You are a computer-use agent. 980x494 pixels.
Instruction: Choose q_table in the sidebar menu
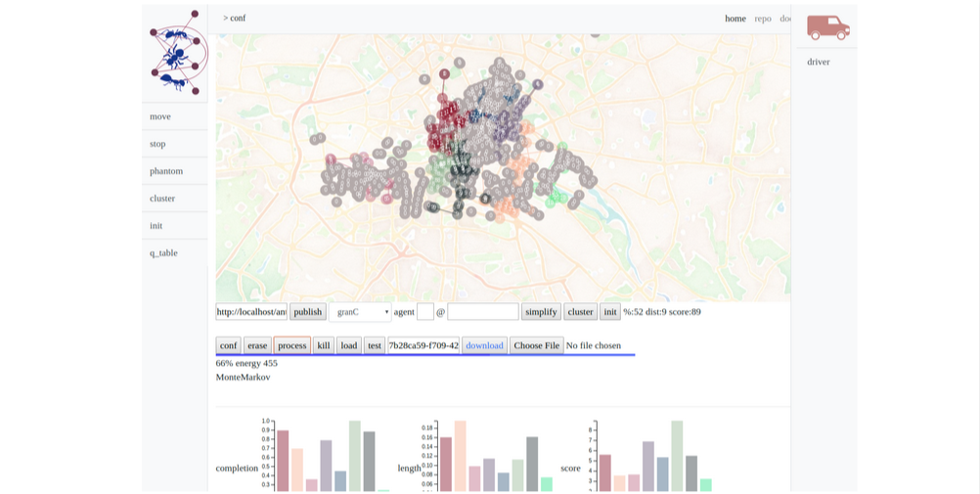point(163,253)
